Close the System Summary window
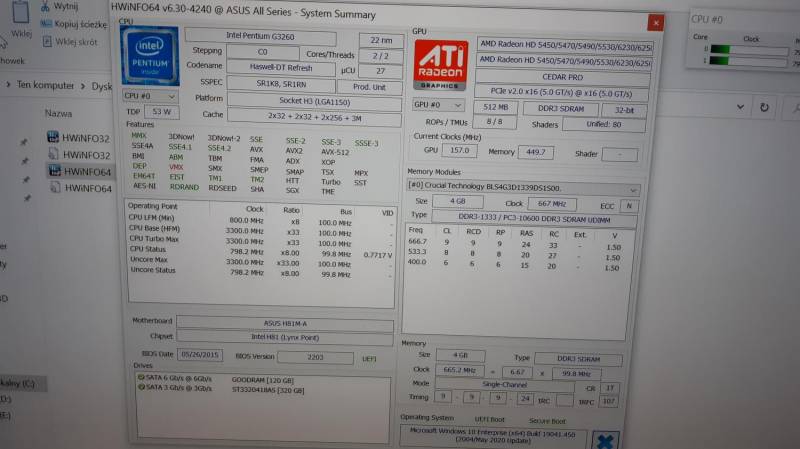This screenshot has width=800, height=449. [656, 22]
